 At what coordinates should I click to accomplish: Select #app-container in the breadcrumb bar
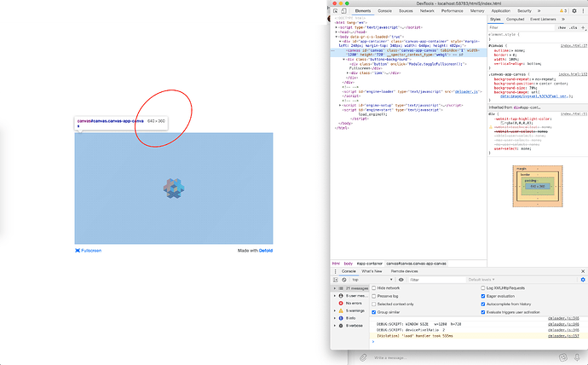coord(369,264)
